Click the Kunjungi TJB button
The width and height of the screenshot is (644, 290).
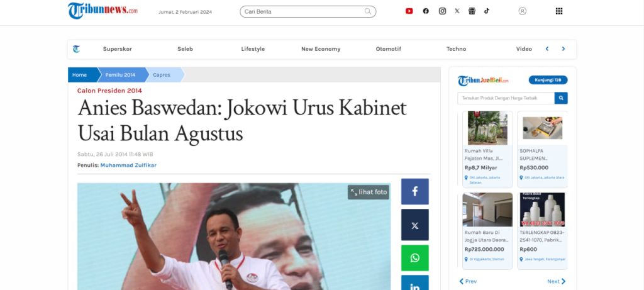(x=548, y=80)
